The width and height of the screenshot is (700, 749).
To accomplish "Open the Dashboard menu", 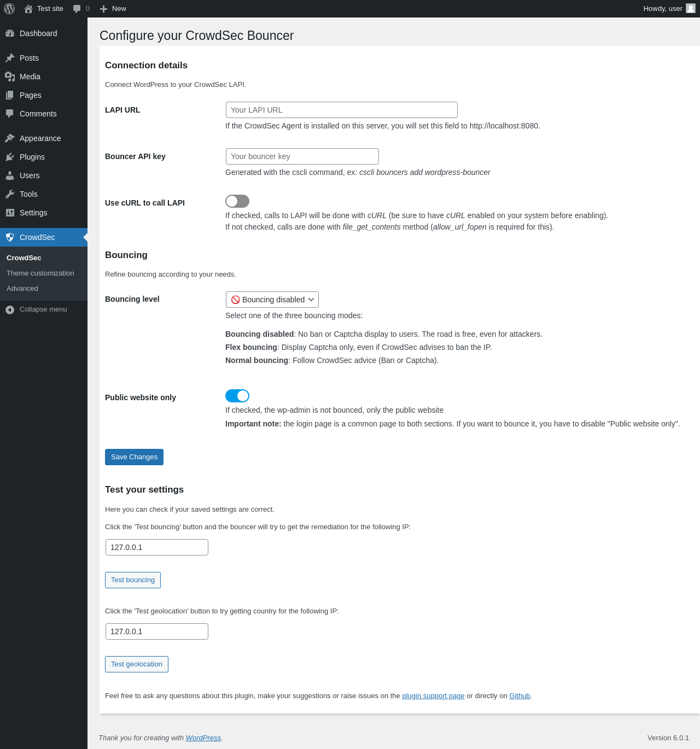I will click(x=44, y=33).
